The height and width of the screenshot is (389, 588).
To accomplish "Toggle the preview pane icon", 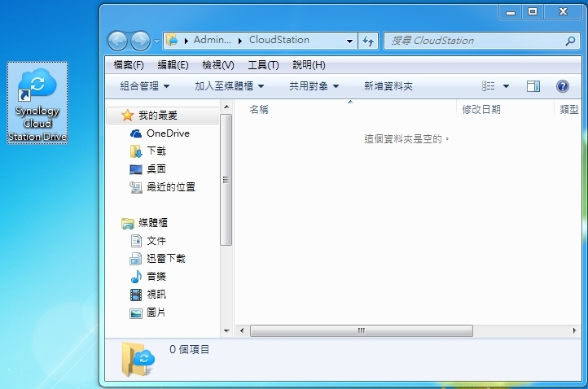I will (533, 86).
